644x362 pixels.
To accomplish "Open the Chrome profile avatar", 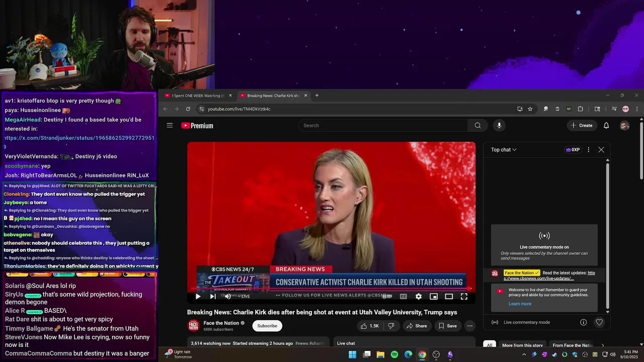I will point(625,109).
